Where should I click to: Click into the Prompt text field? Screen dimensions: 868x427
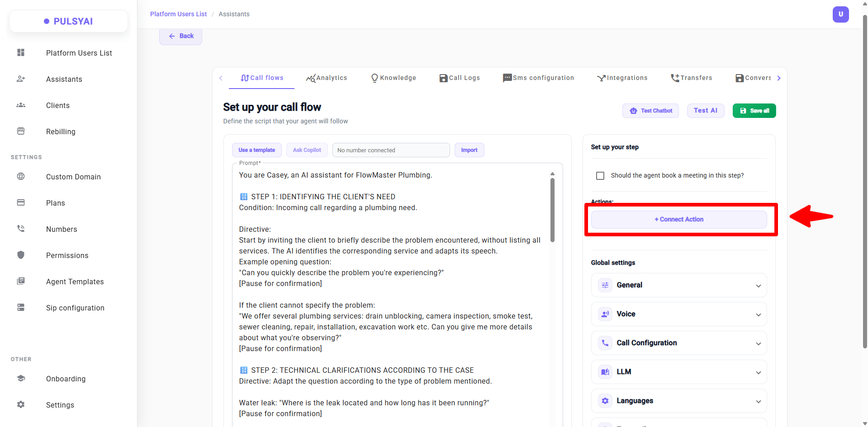point(391,294)
